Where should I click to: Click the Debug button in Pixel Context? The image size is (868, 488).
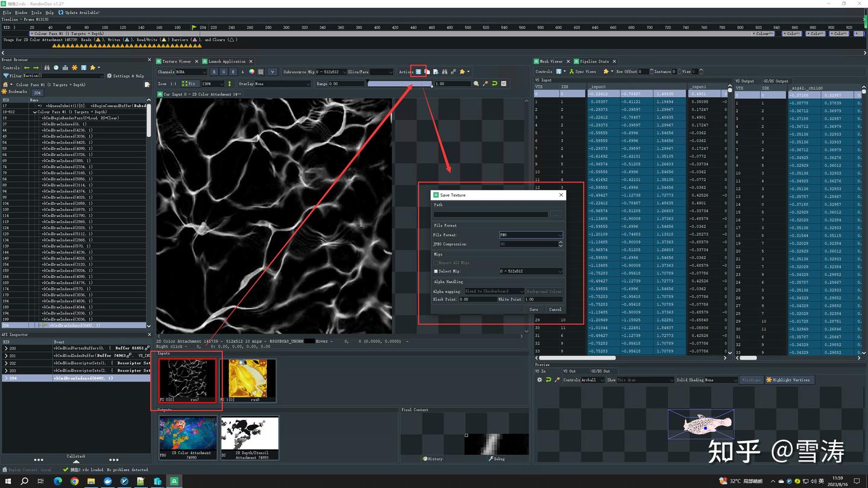[x=497, y=459]
